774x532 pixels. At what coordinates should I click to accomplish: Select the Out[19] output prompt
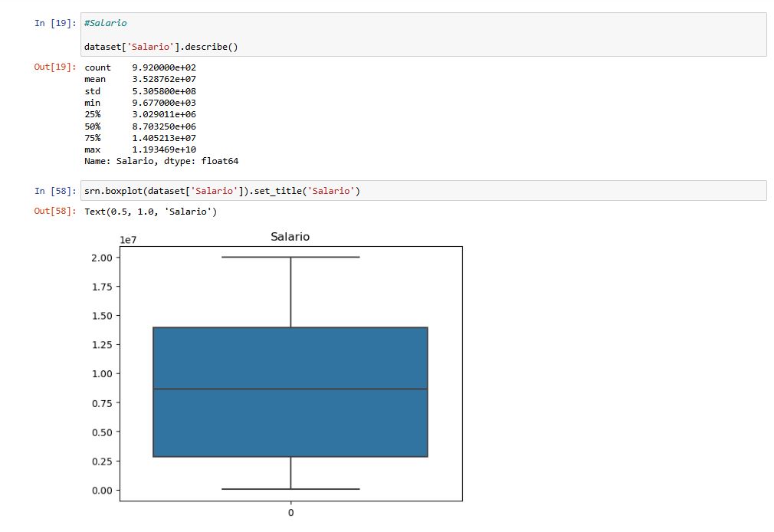click(x=55, y=67)
